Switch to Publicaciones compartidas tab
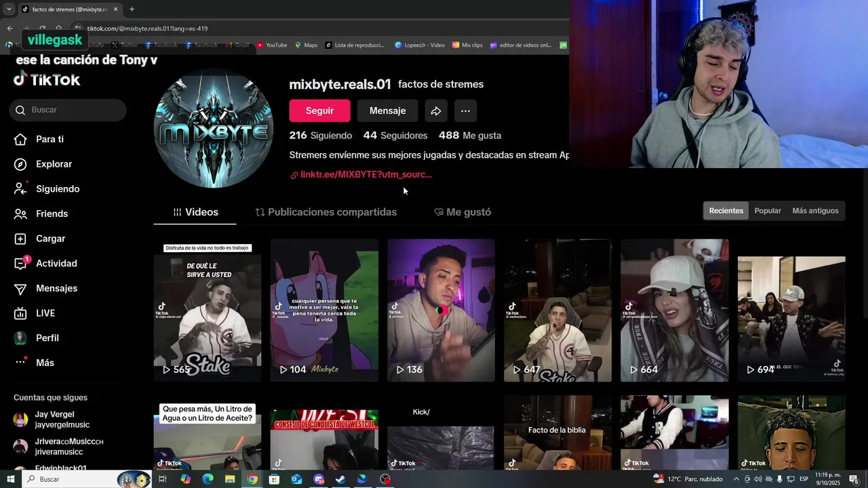 (x=325, y=212)
